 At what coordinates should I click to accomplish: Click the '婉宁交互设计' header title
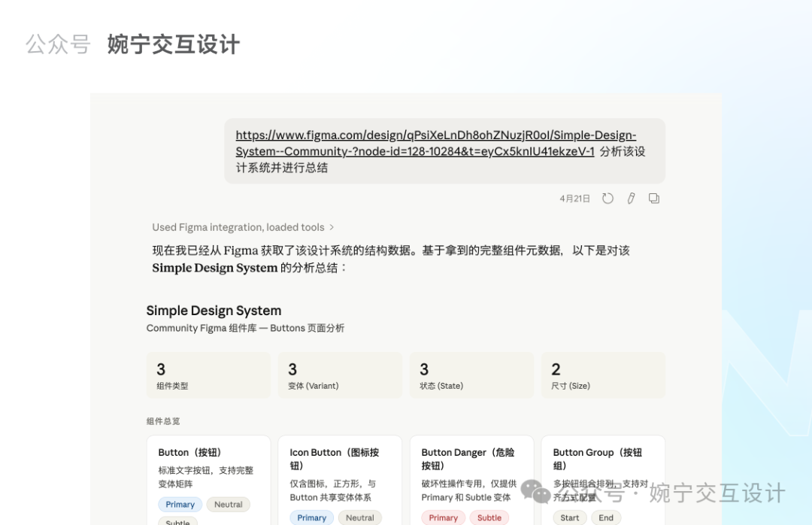(174, 44)
